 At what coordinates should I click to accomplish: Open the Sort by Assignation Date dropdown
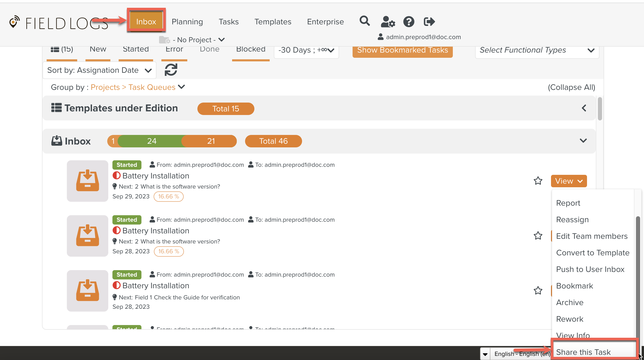pyautogui.click(x=99, y=70)
